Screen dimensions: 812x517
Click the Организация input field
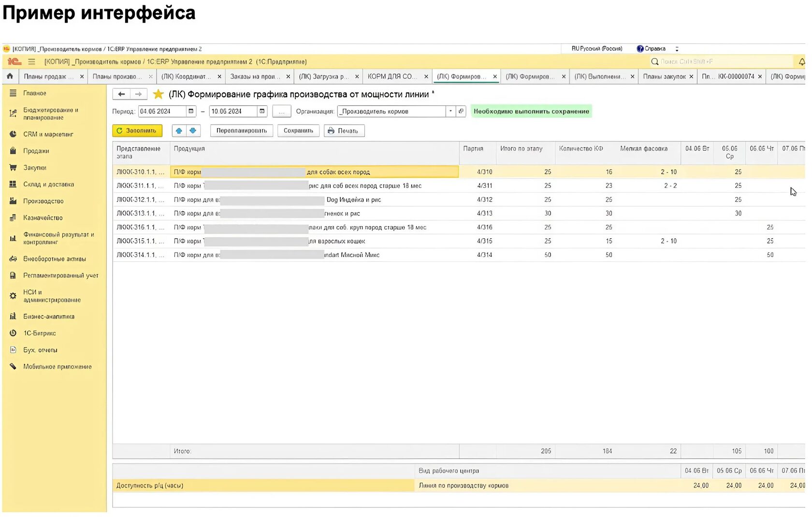pyautogui.click(x=391, y=111)
